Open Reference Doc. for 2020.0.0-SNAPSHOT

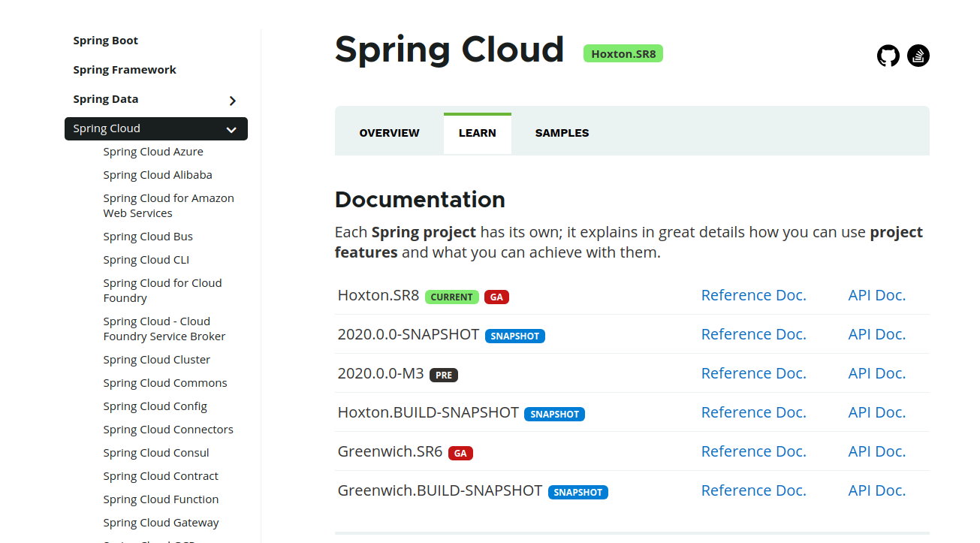coord(753,334)
